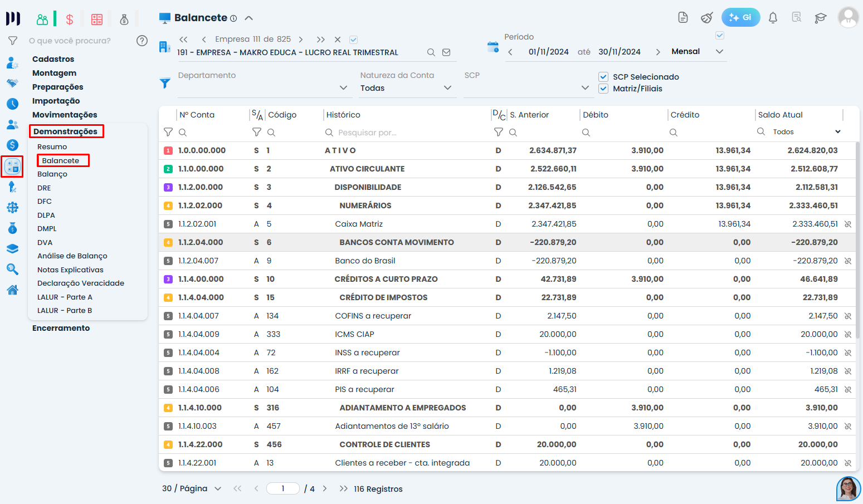Uncheck the SCP Selecionado checkbox

pos(603,77)
